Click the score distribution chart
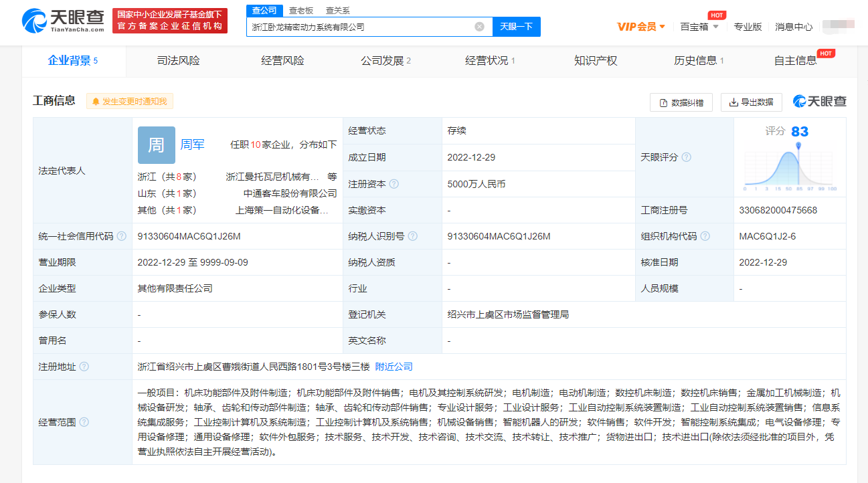The image size is (868, 483). point(790,167)
